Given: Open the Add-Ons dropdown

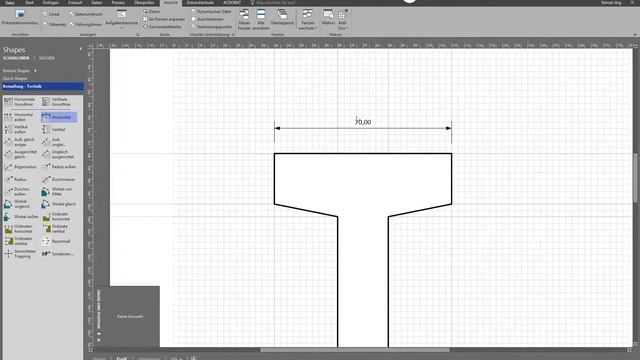Looking at the screenshot, I should [x=342, y=19].
